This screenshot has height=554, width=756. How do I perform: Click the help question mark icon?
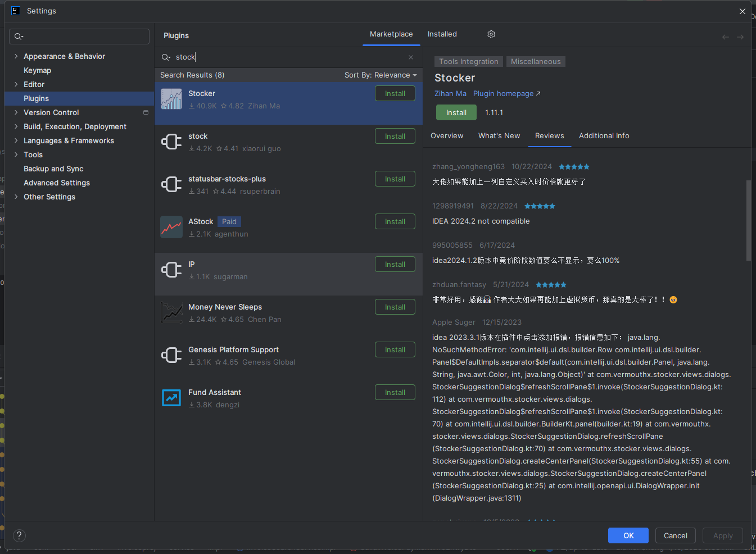(19, 535)
